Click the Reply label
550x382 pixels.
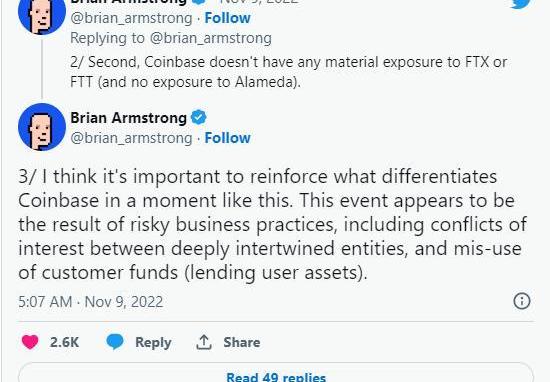(x=153, y=342)
